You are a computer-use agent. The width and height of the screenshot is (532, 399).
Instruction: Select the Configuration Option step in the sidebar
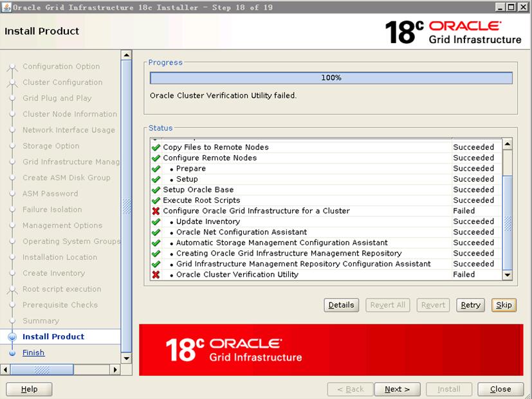click(x=61, y=66)
